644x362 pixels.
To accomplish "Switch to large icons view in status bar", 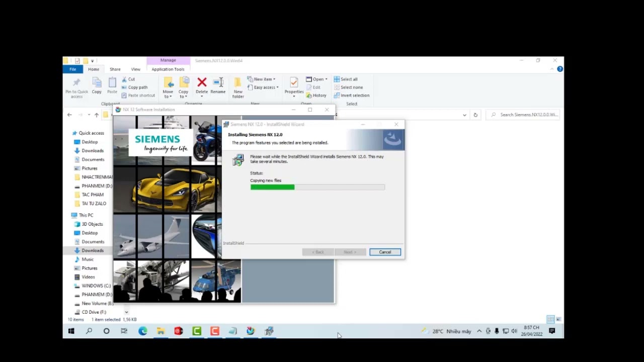I will point(558,320).
